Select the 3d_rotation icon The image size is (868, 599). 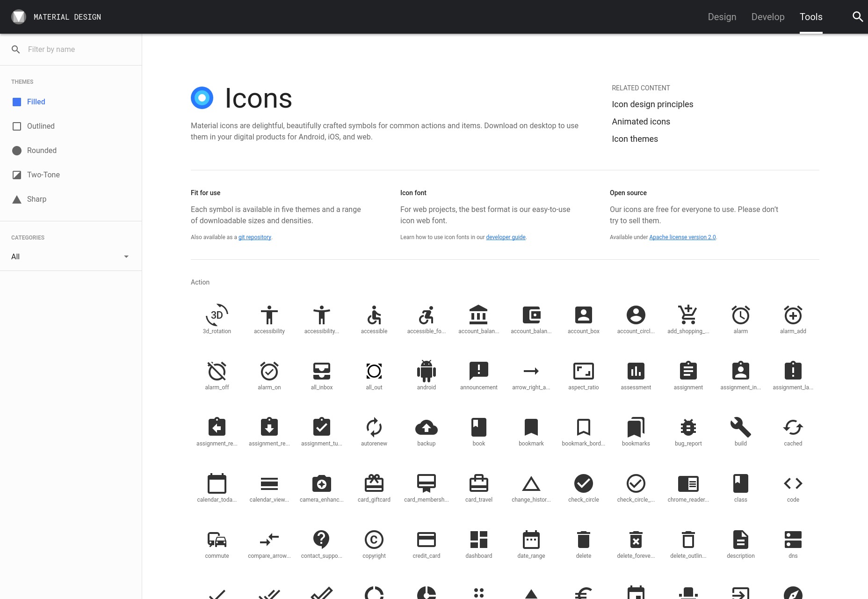(x=217, y=315)
